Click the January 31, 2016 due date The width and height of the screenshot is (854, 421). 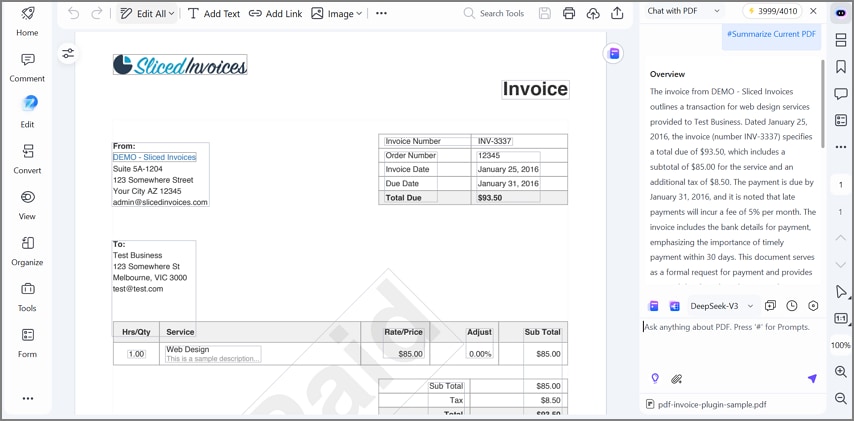coord(508,184)
